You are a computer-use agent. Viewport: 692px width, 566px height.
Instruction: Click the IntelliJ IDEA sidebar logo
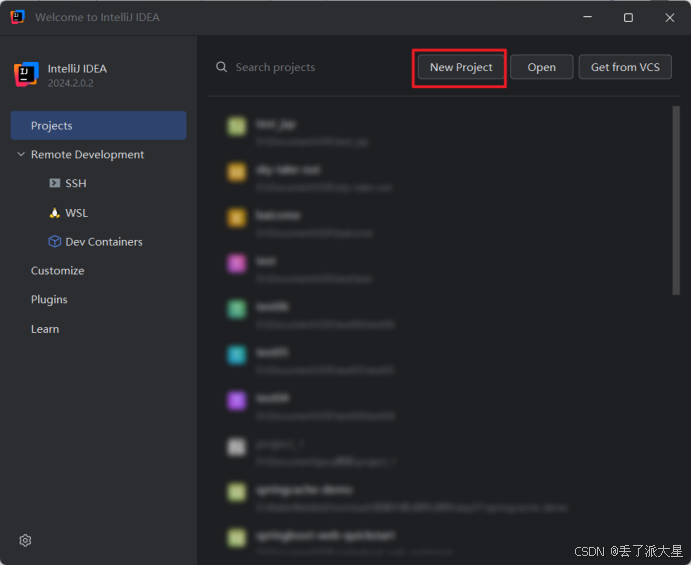coord(26,74)
